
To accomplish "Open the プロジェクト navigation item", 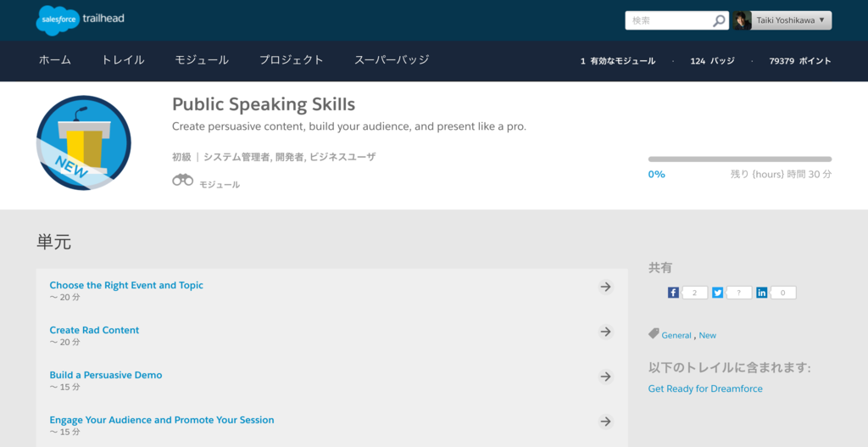I will pyautogui.click(x=292, y=60).
